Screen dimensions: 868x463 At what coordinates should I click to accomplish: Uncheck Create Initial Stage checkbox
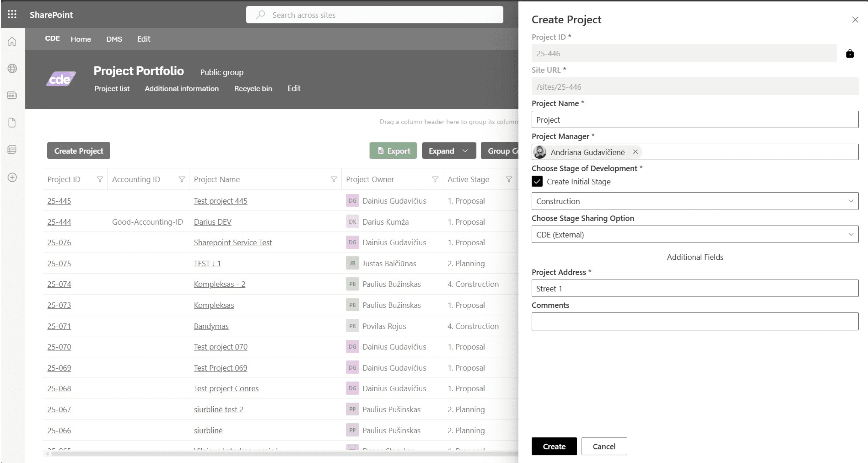coord(537,181)
